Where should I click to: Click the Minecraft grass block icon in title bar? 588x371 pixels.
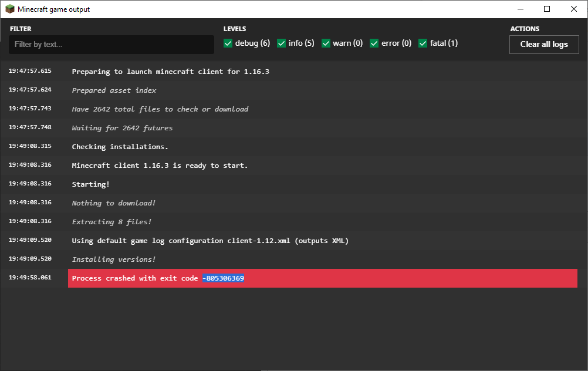[x=9, y=9]
